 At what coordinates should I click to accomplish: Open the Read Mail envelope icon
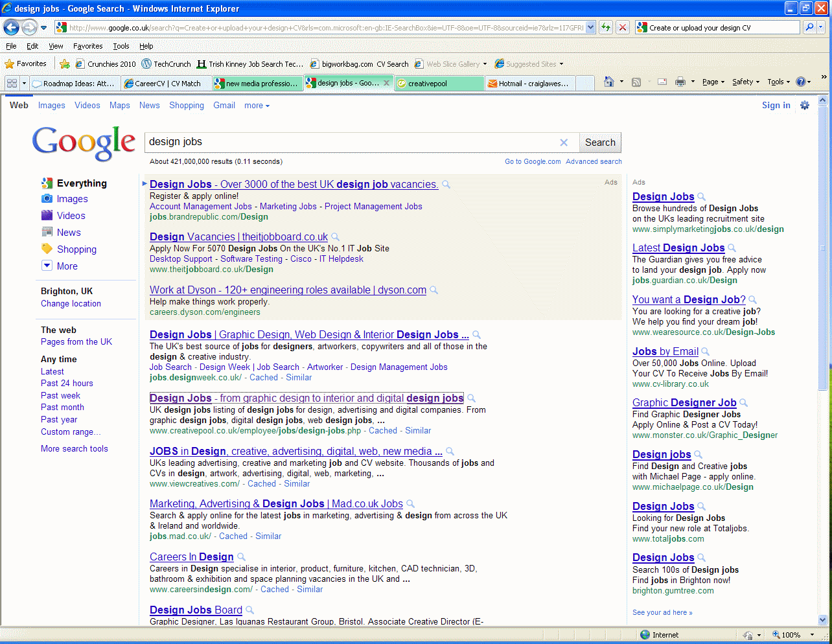pos(662,82)
